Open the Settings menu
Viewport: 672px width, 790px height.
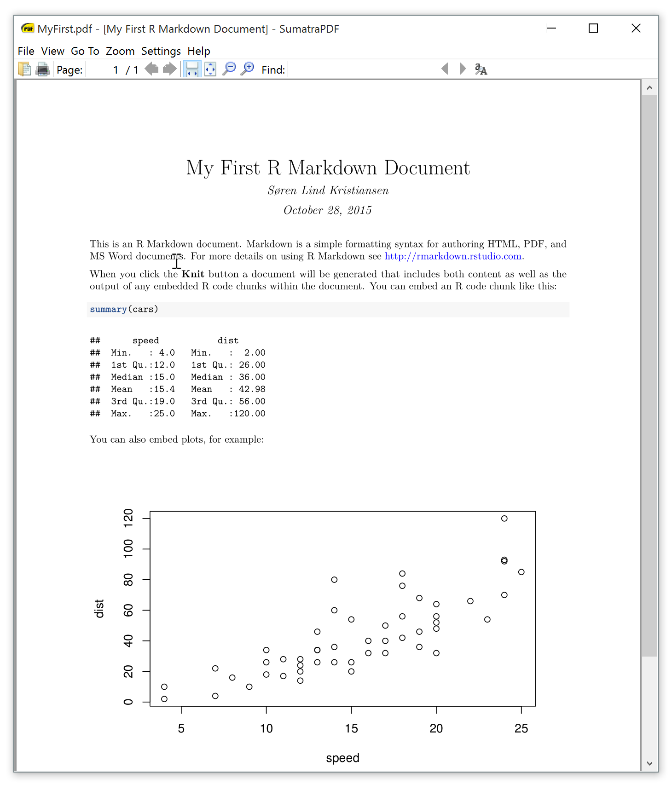coord(161,51)
